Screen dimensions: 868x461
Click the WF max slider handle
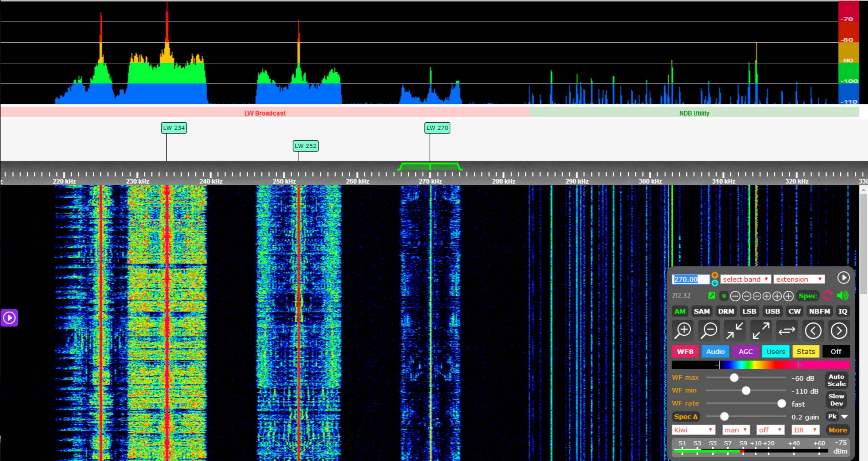pyautogui.click(x=734, y=378)
